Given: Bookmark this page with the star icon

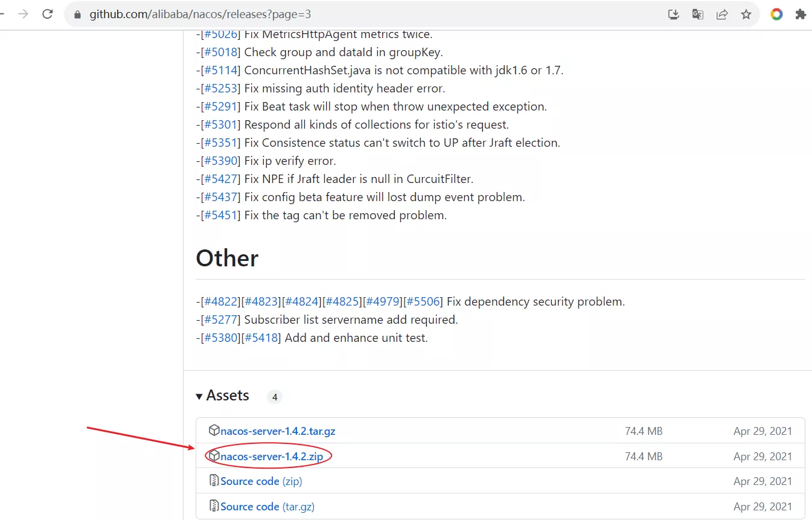Looking at the screenshot, I should [746, 14].
